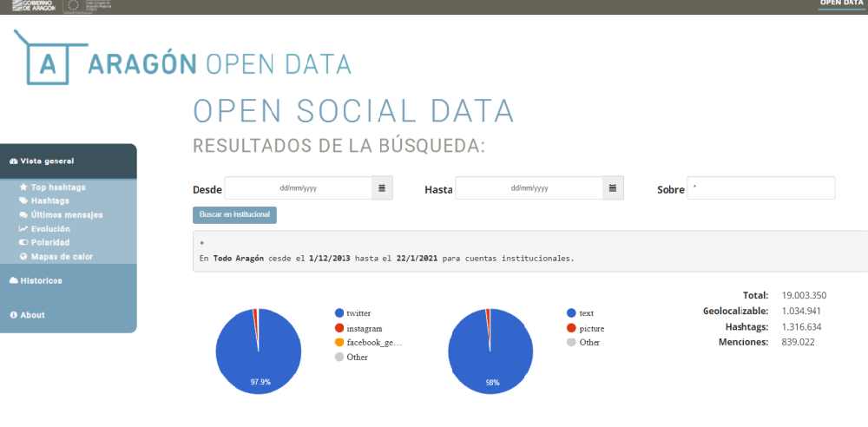The height and width of the screenshot is (427, 868).
Task: Click the dashboard icon beside Vista general
Action: 14,161
